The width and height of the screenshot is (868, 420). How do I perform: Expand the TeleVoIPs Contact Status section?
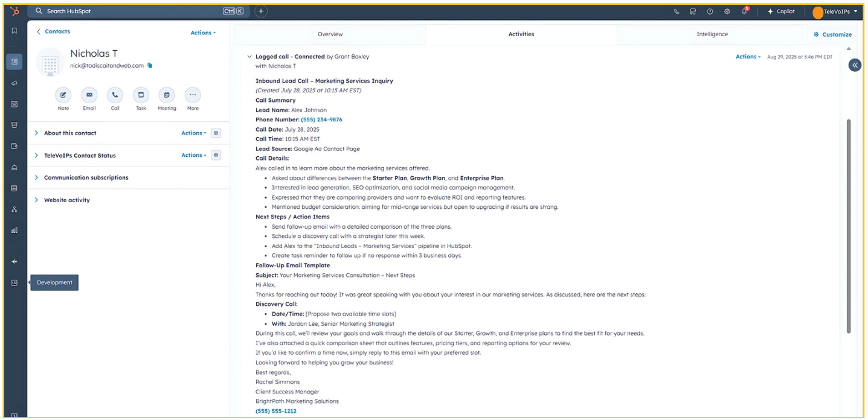click(36, 155)
